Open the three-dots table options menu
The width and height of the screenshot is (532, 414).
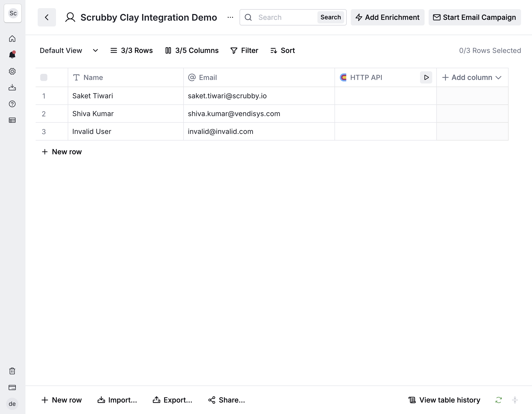[230, 17]
